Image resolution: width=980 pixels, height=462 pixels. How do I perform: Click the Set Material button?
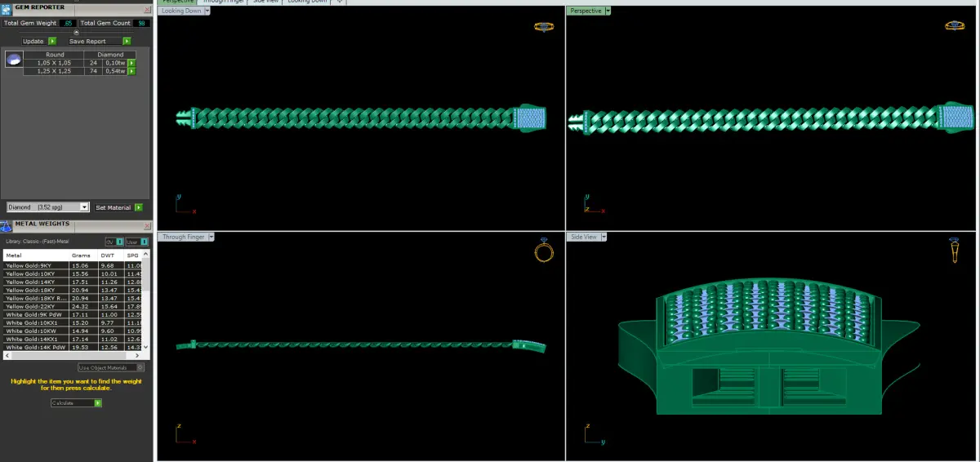[114, 207]
